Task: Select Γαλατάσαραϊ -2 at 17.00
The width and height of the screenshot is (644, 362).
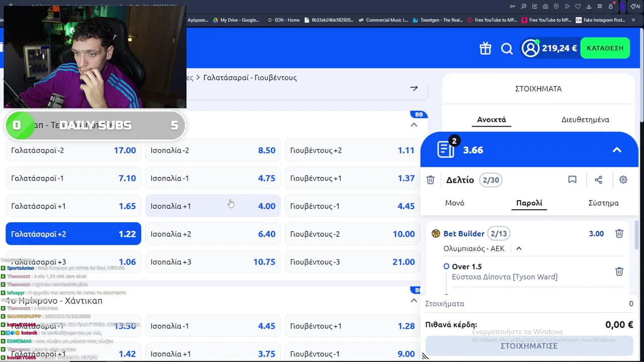Action: click(73, 150)
